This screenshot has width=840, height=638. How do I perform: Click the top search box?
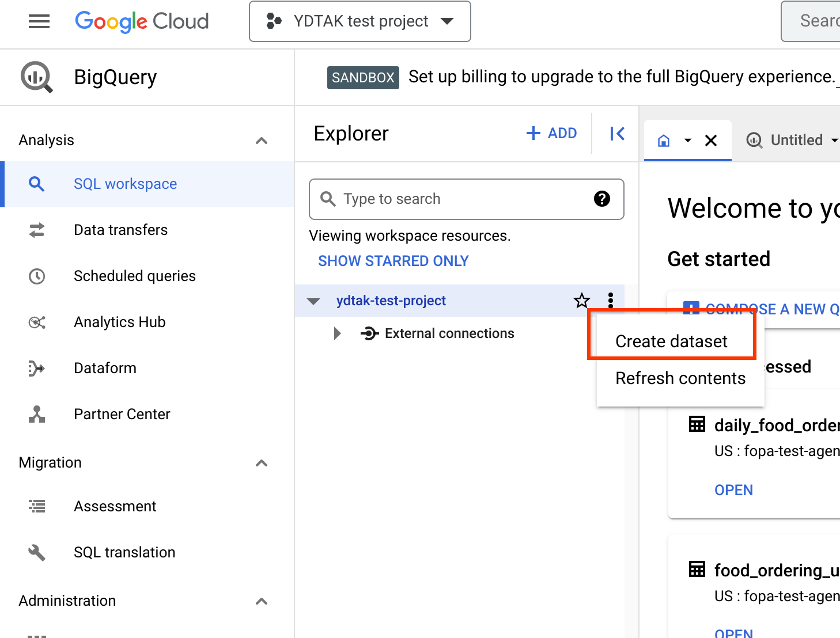(x=811, y=21)
